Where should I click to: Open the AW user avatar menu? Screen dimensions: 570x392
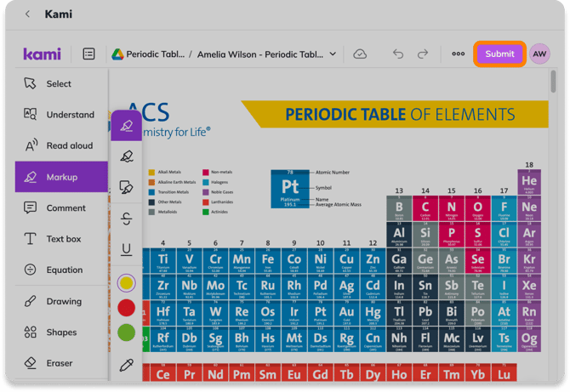[x=539, y=54]
